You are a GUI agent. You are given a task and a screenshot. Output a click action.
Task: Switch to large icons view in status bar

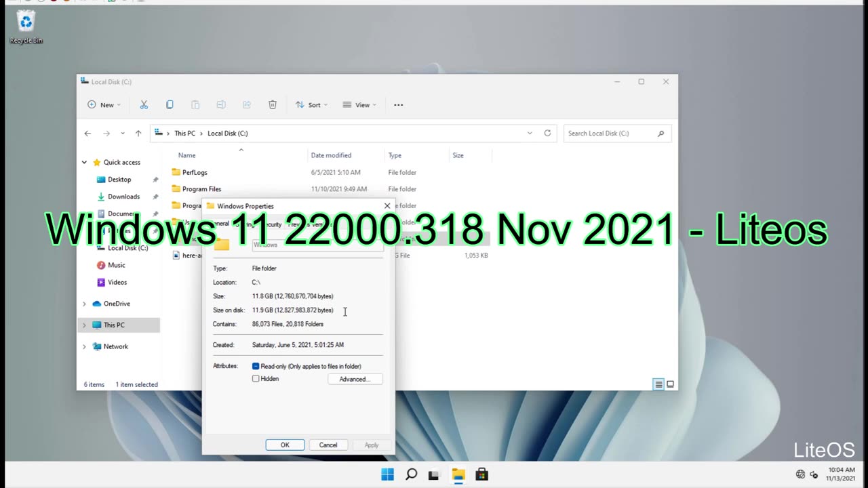[x=671, y=384]
